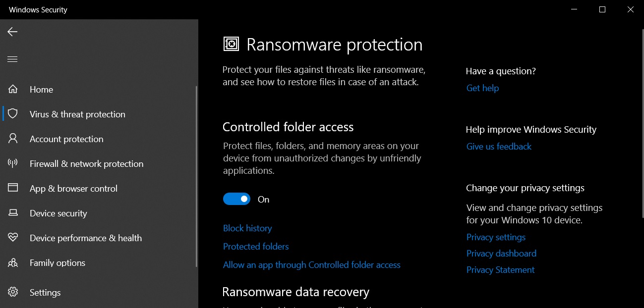Open the Give us feedback link
The width and height of the screenshot is (644, 308).
(499, 147)
